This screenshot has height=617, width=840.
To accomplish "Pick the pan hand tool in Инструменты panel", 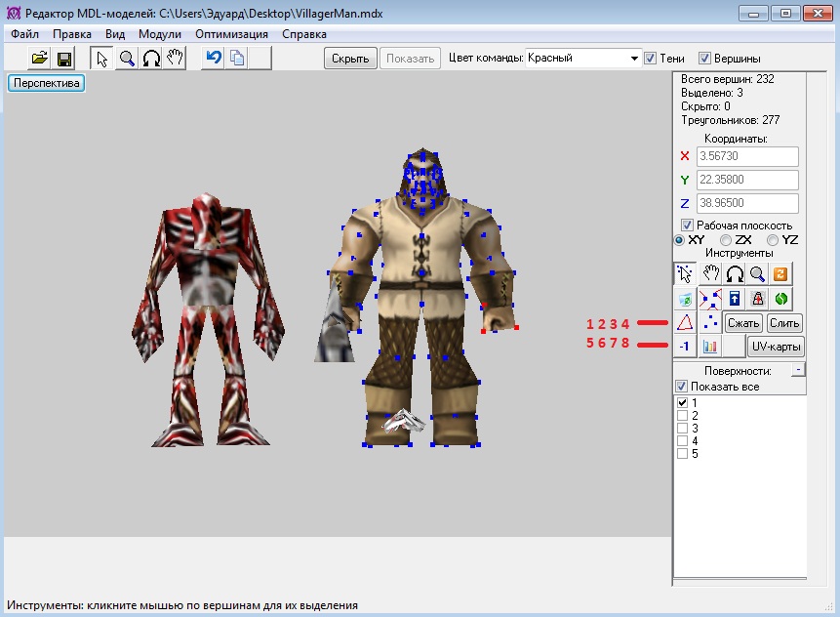I will [710, 274].
